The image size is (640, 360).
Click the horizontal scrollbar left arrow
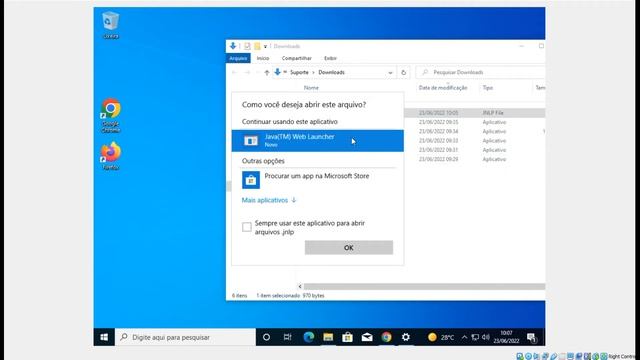300,287
